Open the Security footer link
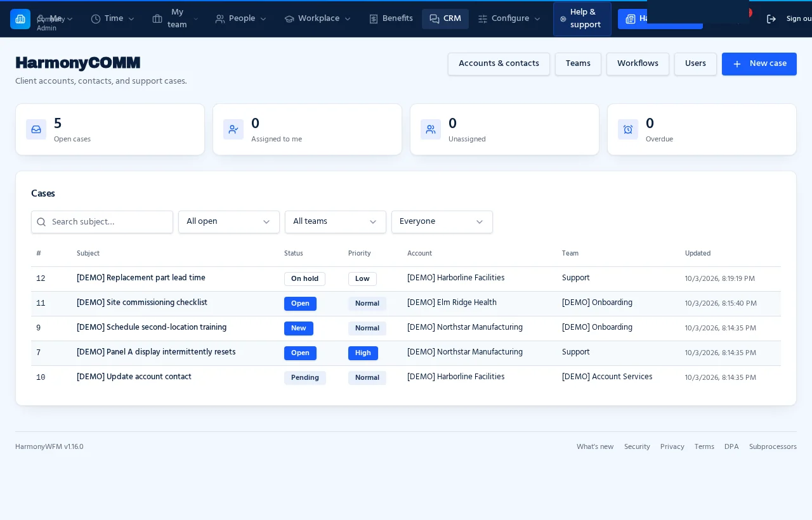812x520 pixels. point(637,447)
